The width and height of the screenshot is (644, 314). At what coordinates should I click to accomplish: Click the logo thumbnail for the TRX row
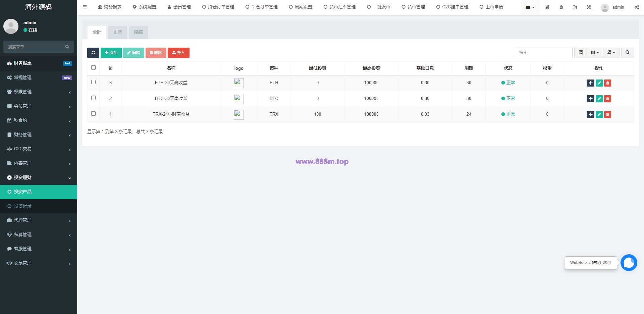click(x=239, y=114)
